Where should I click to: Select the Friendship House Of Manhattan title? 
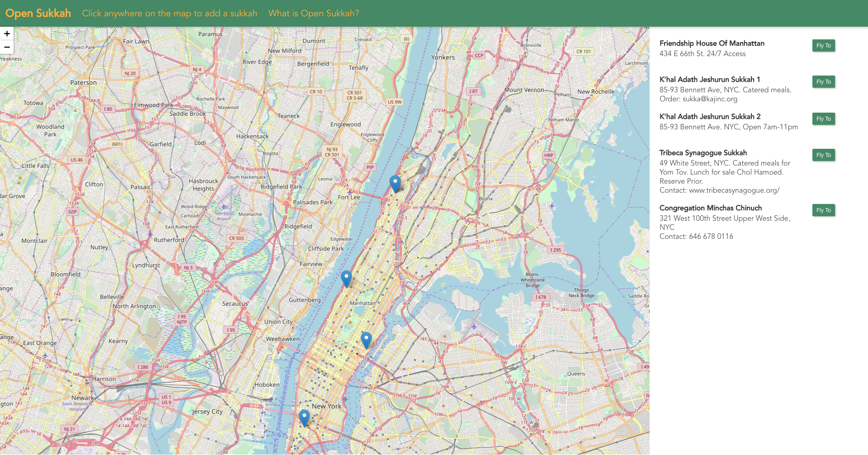tap(712, 43)
